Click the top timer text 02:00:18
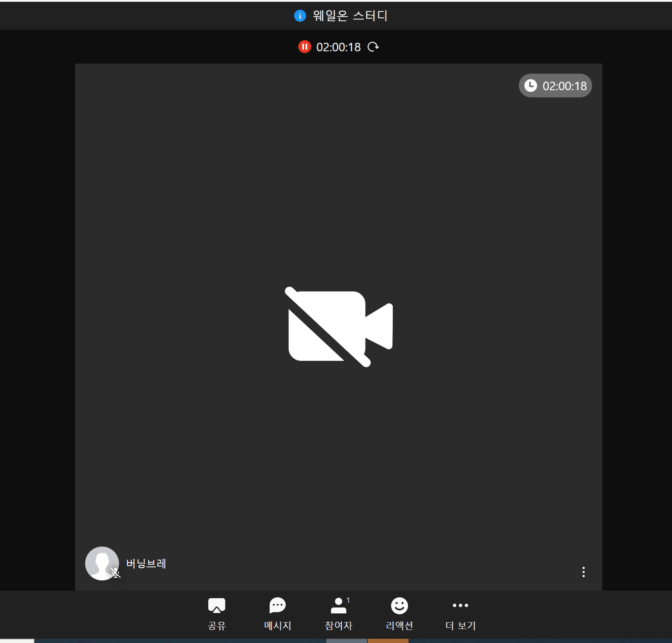This screenshot has width=672, height=643. point(338,47)
